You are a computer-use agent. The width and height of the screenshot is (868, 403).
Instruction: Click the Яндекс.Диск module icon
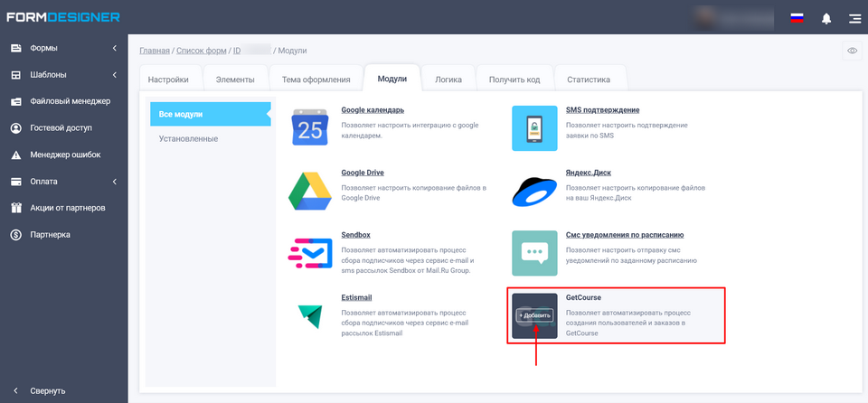[534, 191]
